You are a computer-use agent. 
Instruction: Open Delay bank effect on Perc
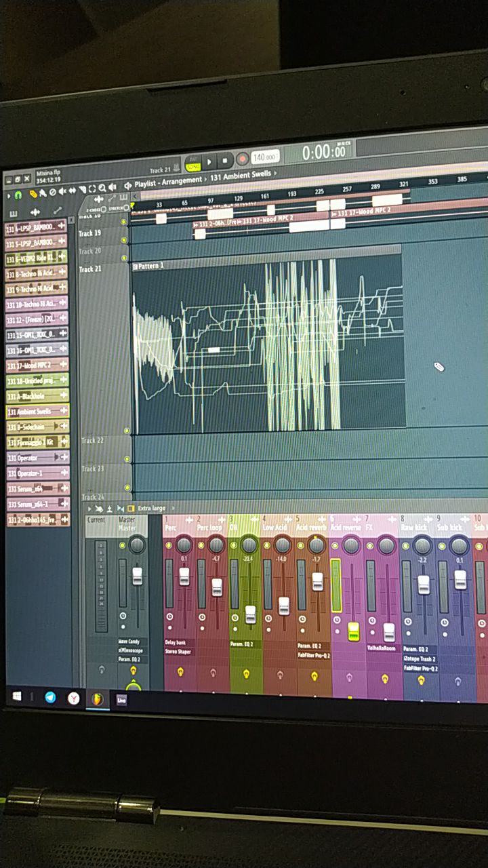click(x=176, y=642)
